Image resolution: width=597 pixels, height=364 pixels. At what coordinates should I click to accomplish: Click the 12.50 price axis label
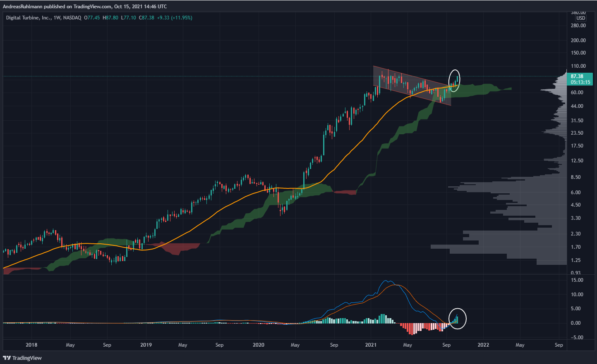pyautogui.click(x=577, y=161)
